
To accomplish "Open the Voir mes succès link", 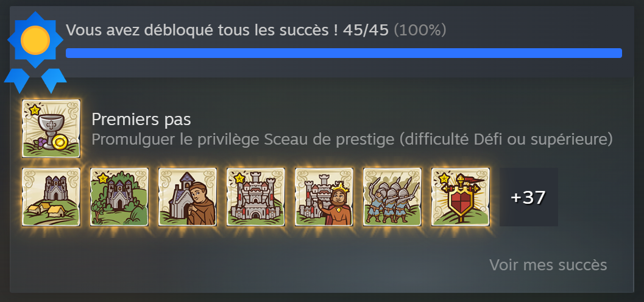I will [548, 265].
